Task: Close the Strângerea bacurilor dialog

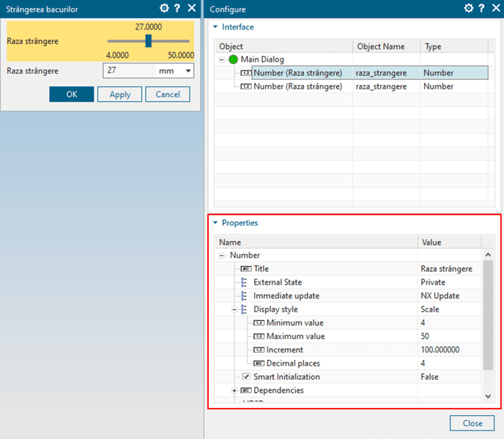Action: coord(192,8)
